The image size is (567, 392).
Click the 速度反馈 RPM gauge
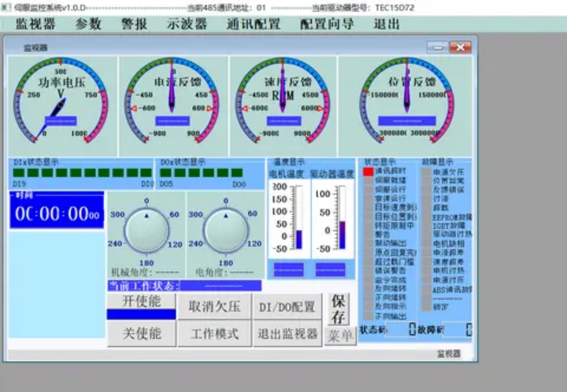(x=282, y=100)
